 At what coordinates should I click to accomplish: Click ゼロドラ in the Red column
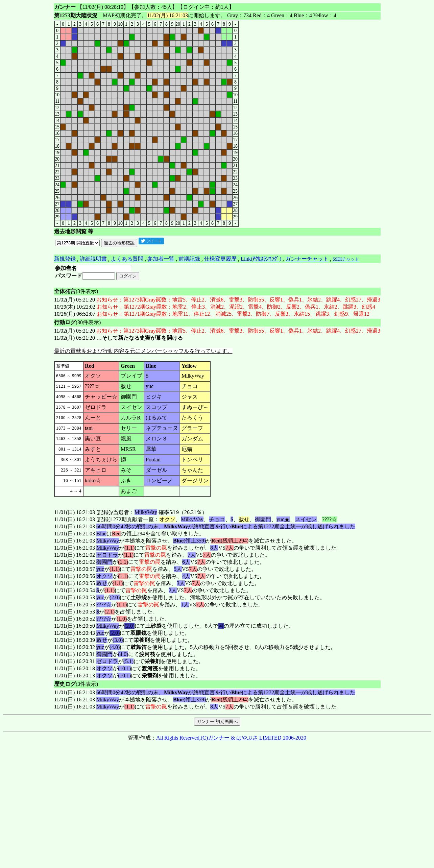[x=101, y=408]
